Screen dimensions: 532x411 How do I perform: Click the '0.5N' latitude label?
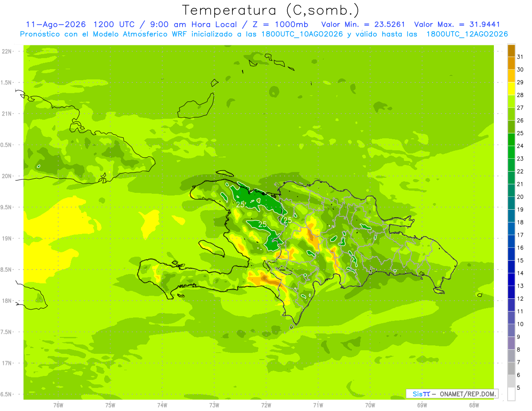[7, 145]
